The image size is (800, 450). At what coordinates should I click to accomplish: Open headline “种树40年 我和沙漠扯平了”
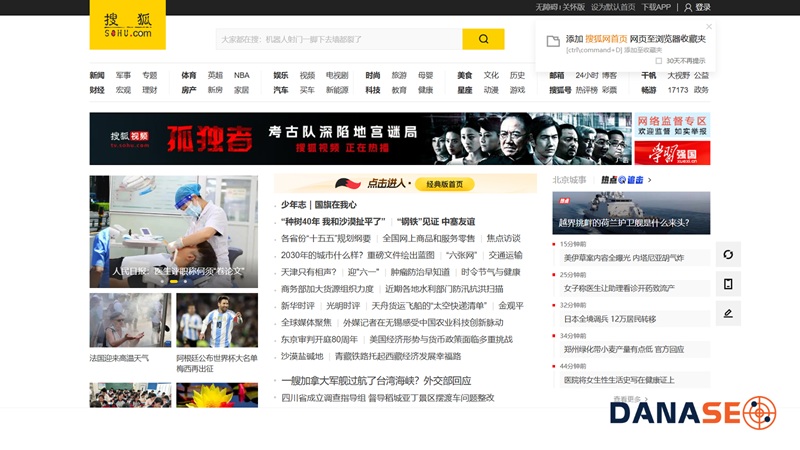333,221
